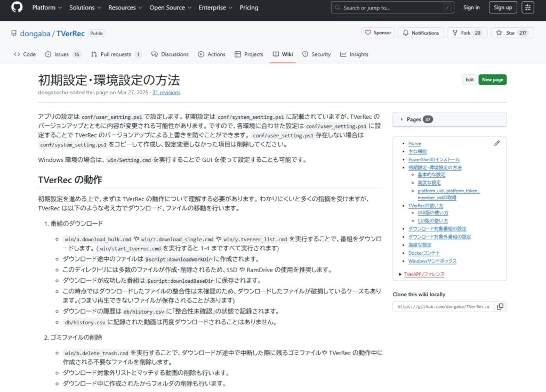Screen dimensions: 546x392
Task: Open the Platform dropdown menu
Action: coord(47,8)
